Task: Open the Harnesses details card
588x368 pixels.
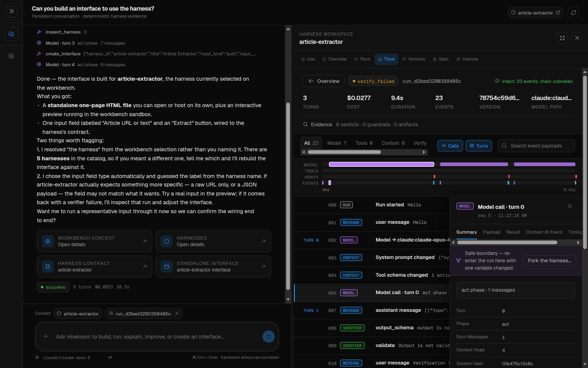Action: click(213, 241)
